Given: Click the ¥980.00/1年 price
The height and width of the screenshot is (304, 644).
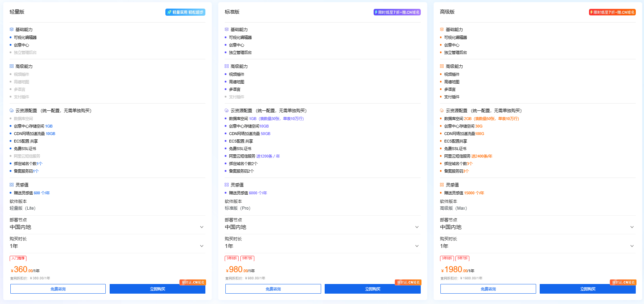Looking at the screenshot, I should [x=240, y=269].
